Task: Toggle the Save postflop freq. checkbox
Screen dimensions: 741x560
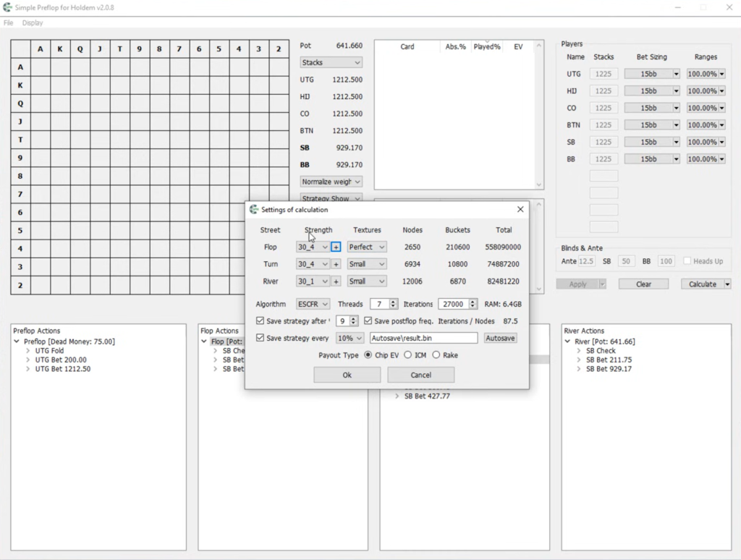Action: click(x=368, y=321)
